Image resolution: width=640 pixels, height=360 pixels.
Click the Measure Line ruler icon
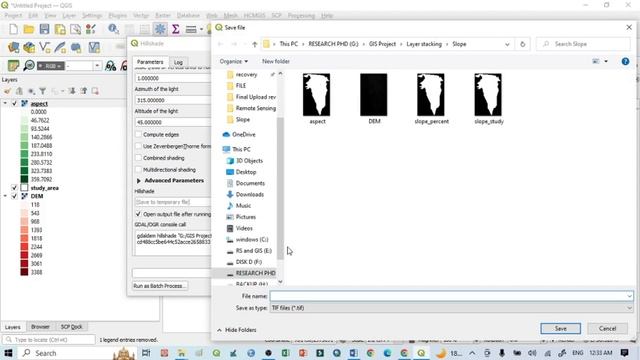pyautogui.click(x=191, y=29)
